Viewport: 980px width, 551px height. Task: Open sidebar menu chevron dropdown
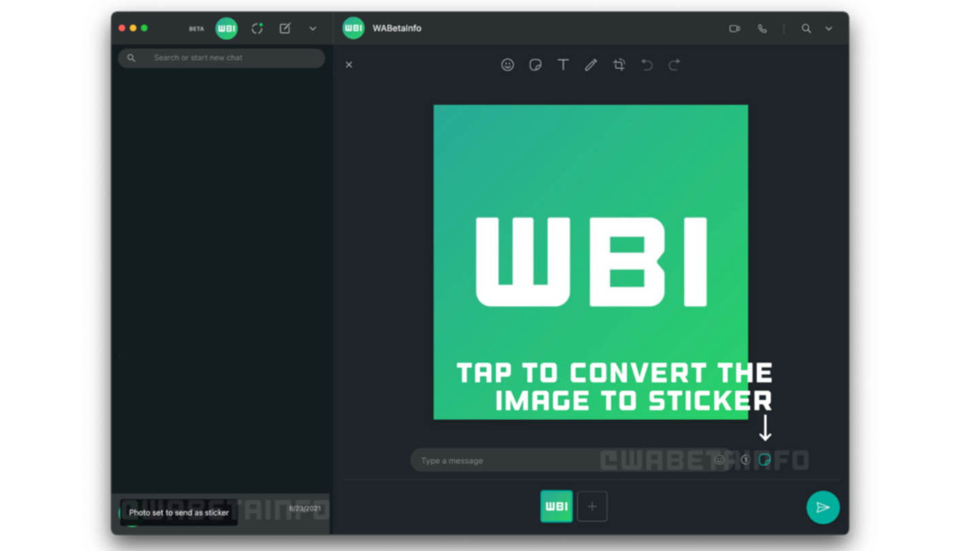pos(312,29)
